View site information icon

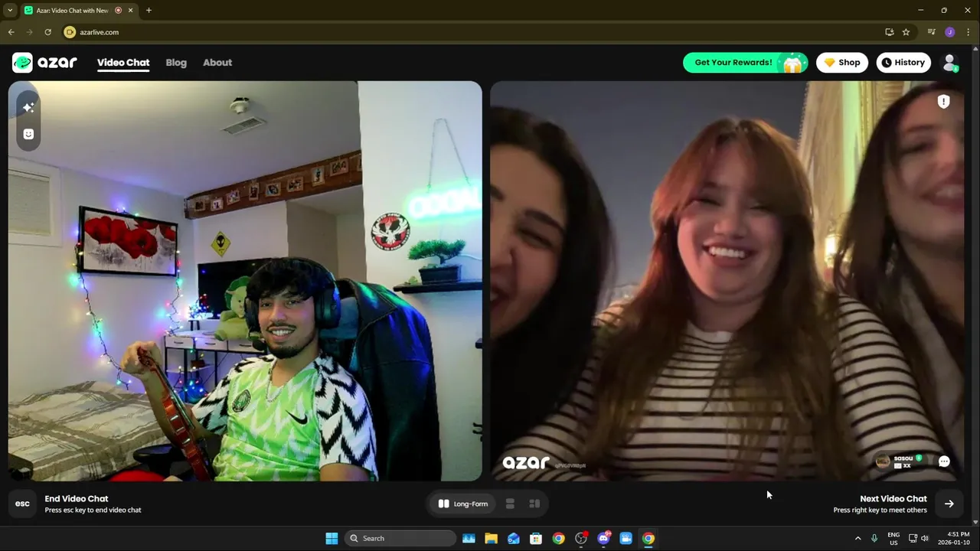pos(70,32)
